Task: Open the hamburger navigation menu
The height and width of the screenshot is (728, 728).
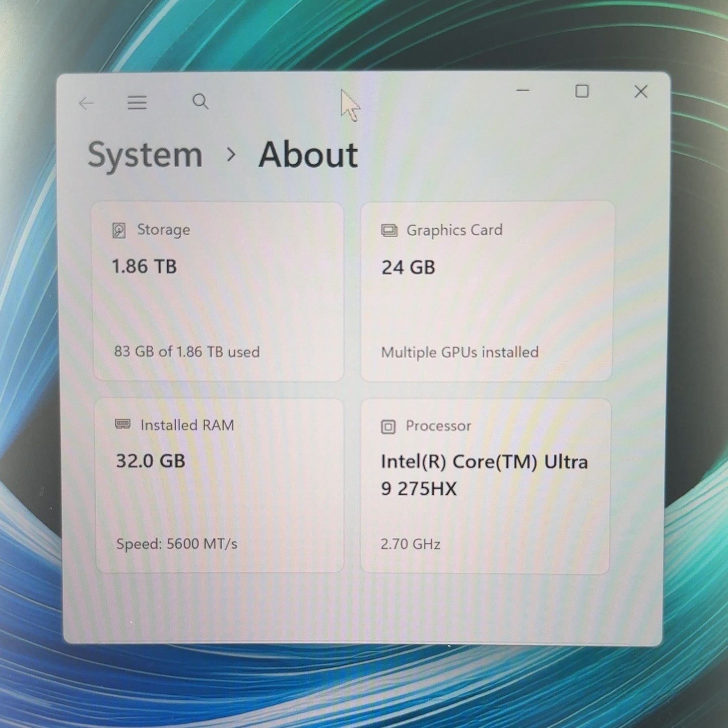Action: point(137,103)
